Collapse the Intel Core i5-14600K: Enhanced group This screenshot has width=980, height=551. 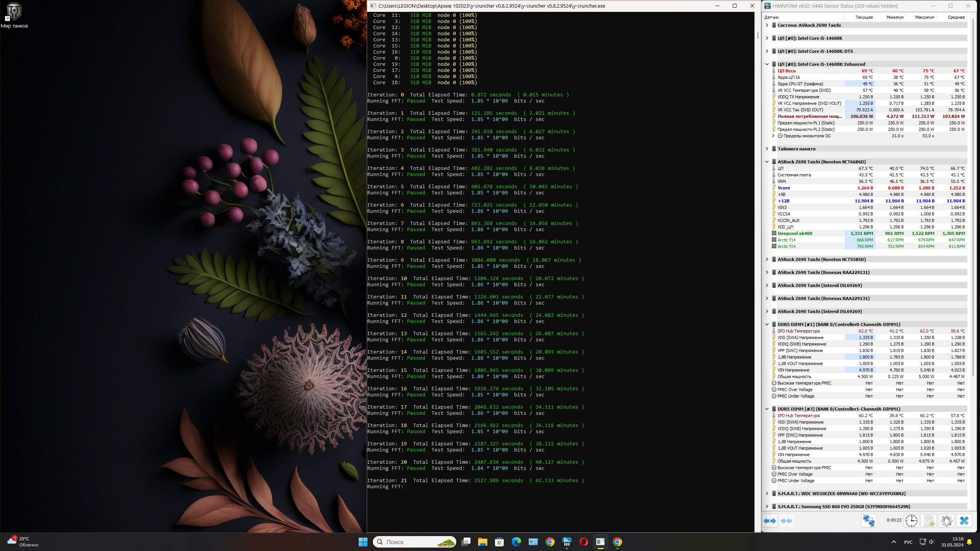coord(767,64)
